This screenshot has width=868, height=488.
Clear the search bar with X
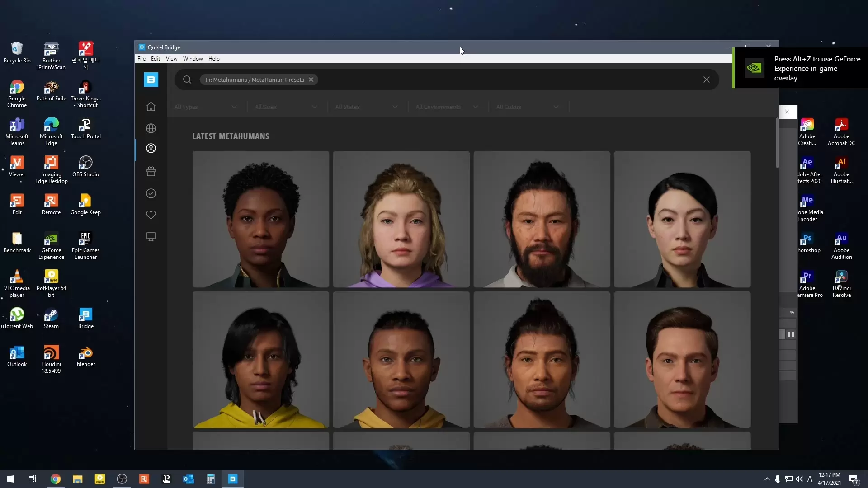coord(707,80)
